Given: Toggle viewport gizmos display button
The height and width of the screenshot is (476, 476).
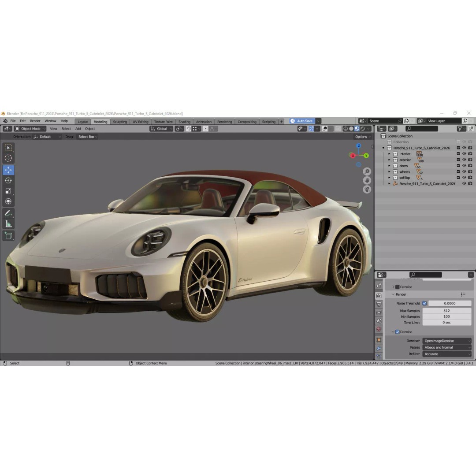Looking at the screenshot, I should 311,129.
